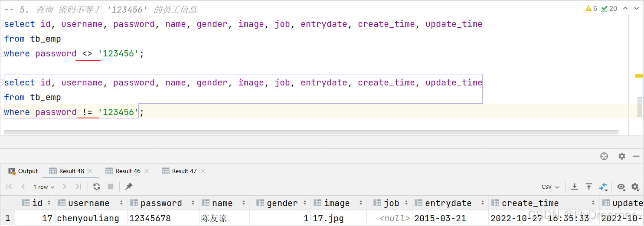
Task: Close the Result 46 tab
Action: tap(147, 171)
